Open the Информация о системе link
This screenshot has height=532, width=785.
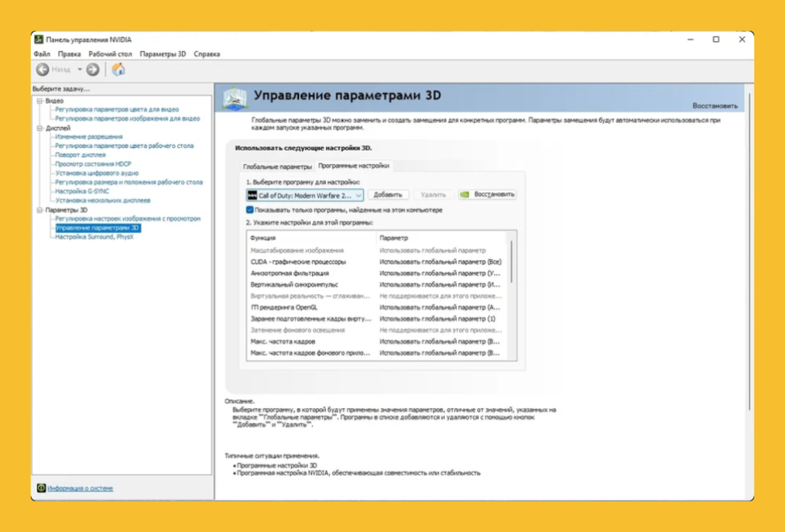(80, 488)
